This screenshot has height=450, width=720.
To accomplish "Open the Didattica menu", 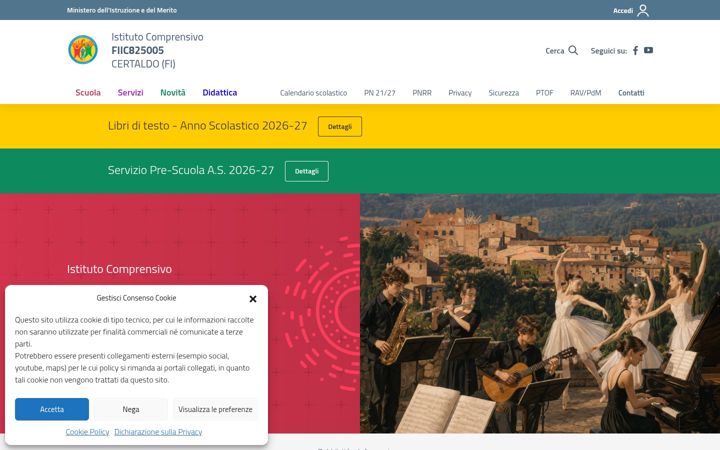I will pos(219,92).
